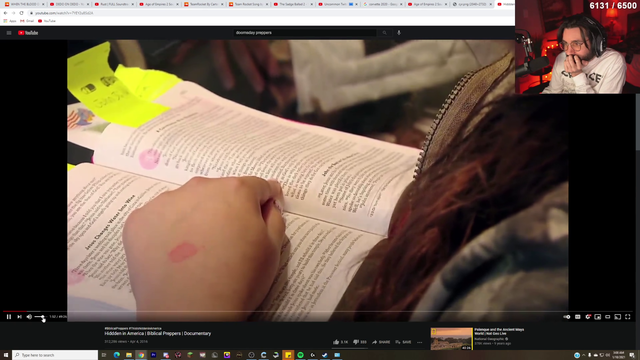This screenshot has width=640, height=360.
Task: Open the YouTube bookmark in bookmarks bar
Action: point(47,21)
